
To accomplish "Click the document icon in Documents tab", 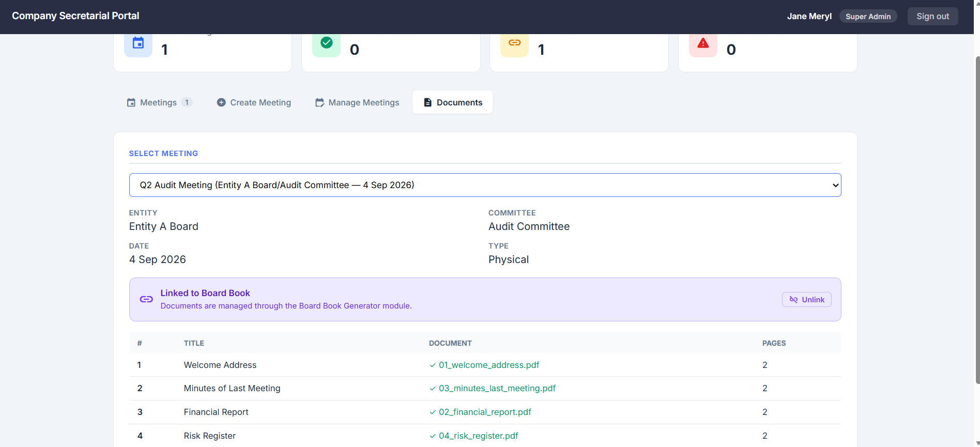I will point(427,102).
